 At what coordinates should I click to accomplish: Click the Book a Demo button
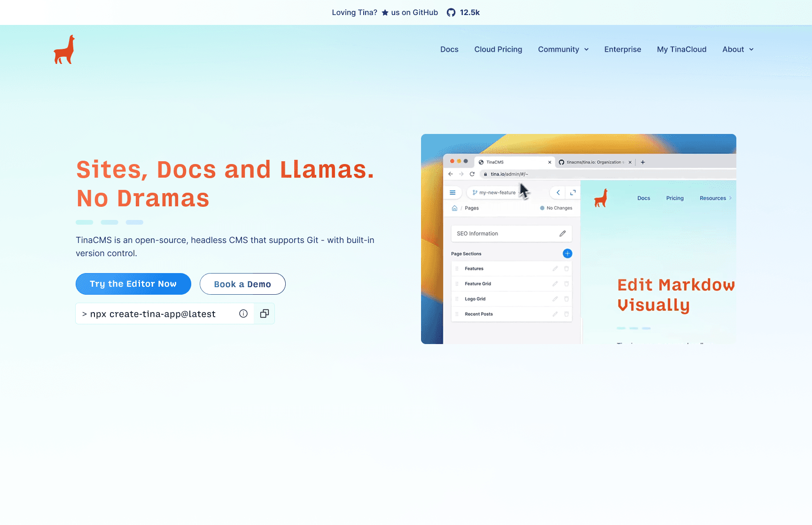pos(242,284)
